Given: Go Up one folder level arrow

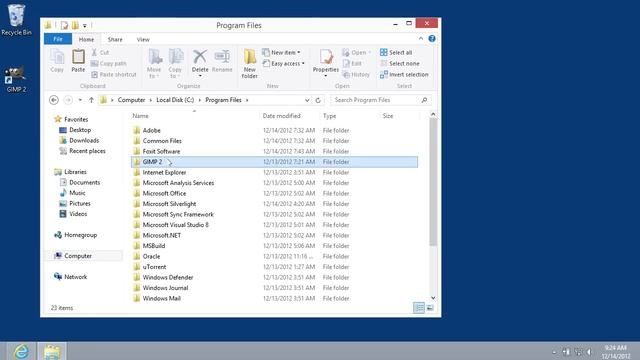Looking at the screenshot, I should (x=91, y=100).
